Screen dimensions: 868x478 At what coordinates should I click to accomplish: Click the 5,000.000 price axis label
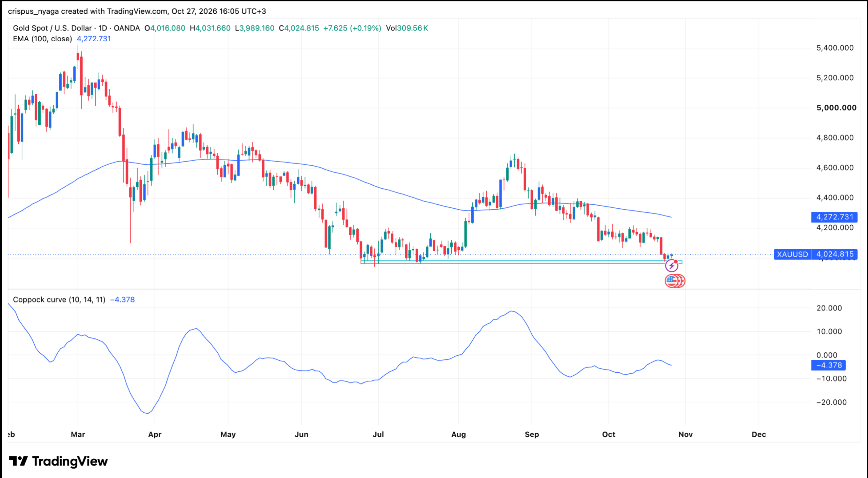click(836, 108)
